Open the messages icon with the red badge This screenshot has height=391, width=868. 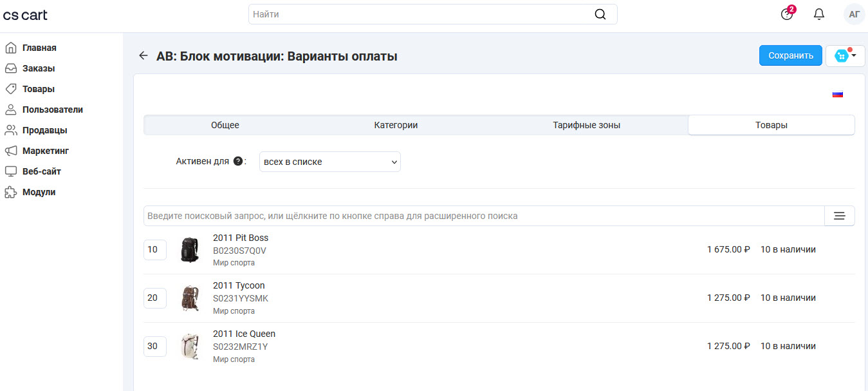point(786,14)
